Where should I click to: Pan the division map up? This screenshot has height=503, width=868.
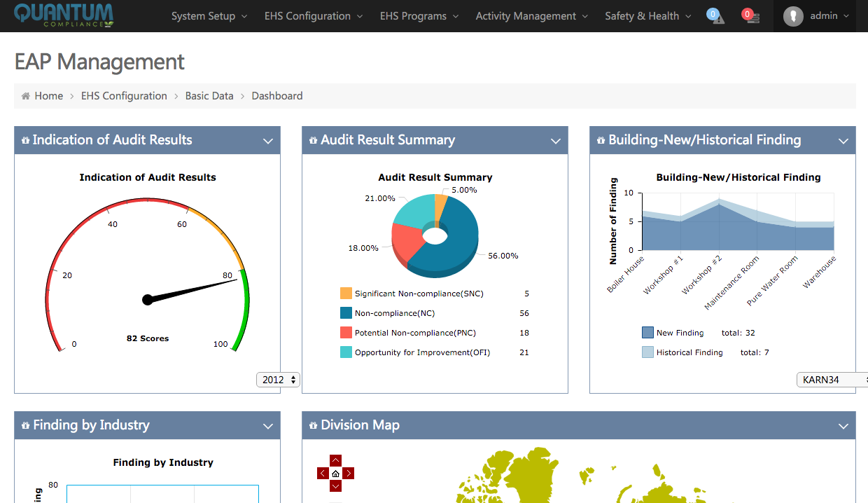(x=335, y=460)
